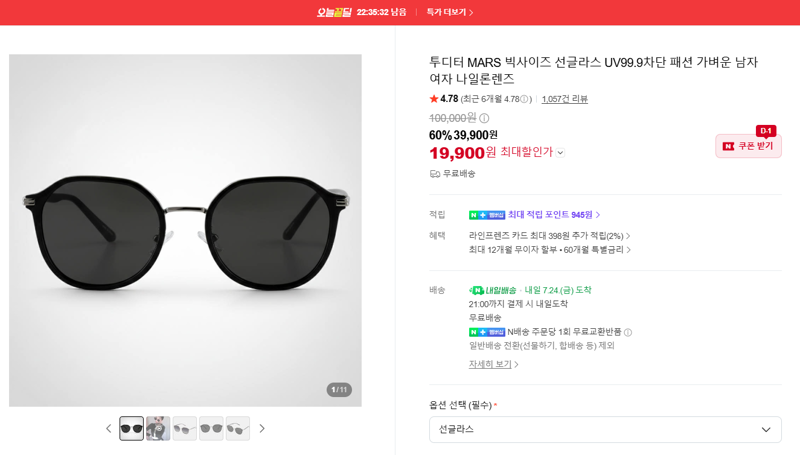
Task: Click the info icon after N배송 무료교환반품
Action: click(628, 333)
